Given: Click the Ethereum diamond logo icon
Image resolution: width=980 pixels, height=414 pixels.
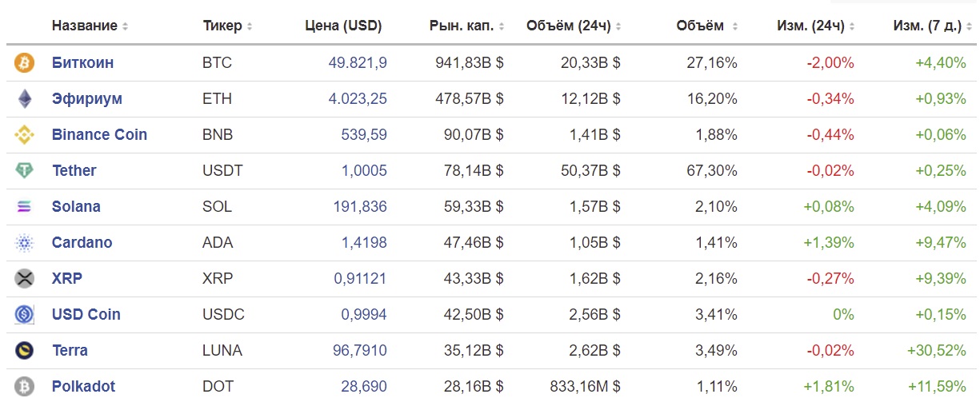Looking at the screenshot, I should pyautogui.click(x=25, y=99).
